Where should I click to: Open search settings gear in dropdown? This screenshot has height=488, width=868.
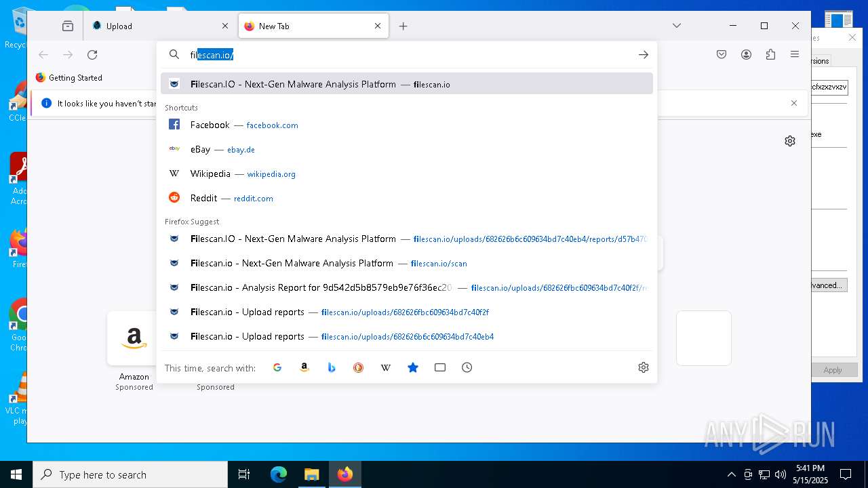click(x=644, y=367)
